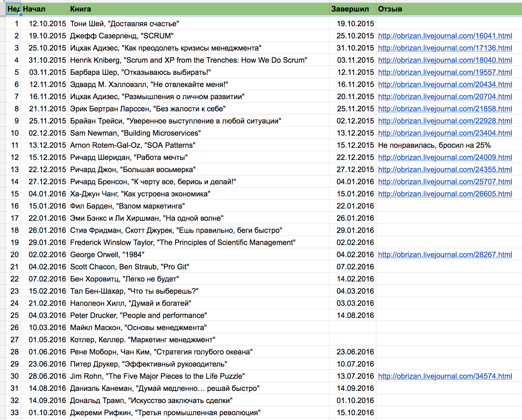The height and width of the screenshot is (420, 522).
Task: Open the link for Building Microservices review
Action: point(445,133)
